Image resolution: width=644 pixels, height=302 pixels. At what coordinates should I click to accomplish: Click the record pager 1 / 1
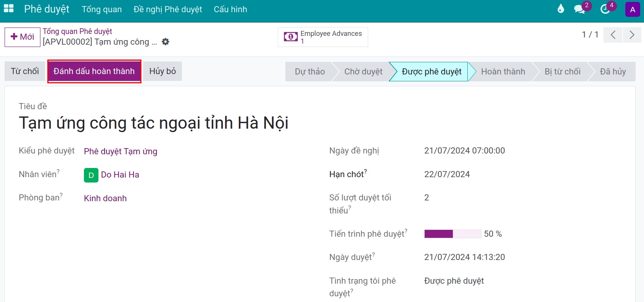point(590,35)
